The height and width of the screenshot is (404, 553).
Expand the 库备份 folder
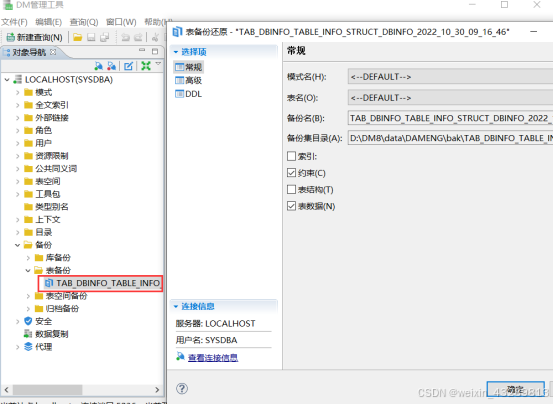coord(28,258)
